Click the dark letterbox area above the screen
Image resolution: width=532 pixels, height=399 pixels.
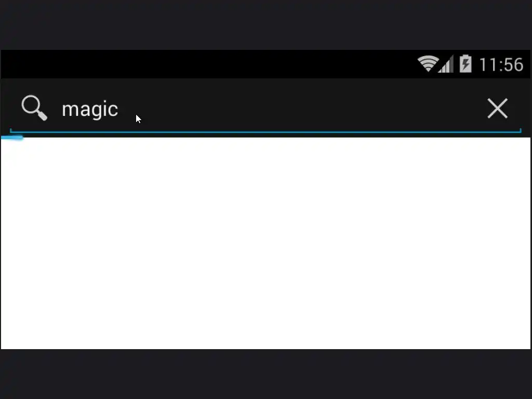(266, 24)
